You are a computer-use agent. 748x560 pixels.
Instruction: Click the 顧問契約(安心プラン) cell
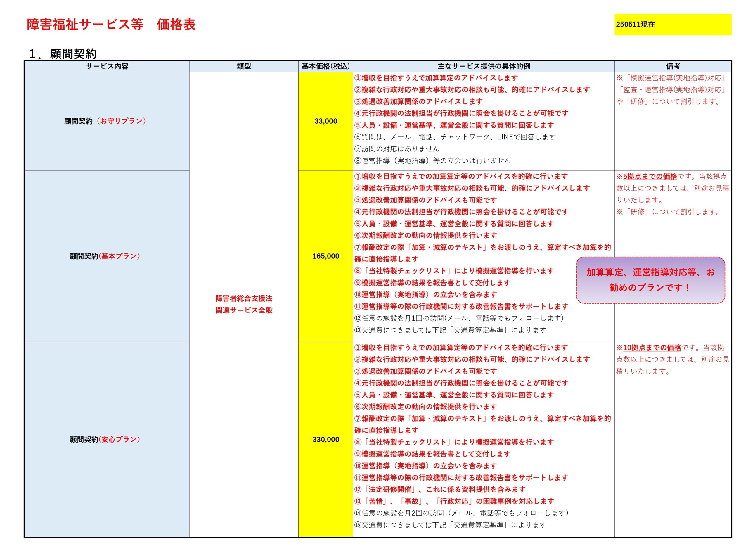click(105, 439)
